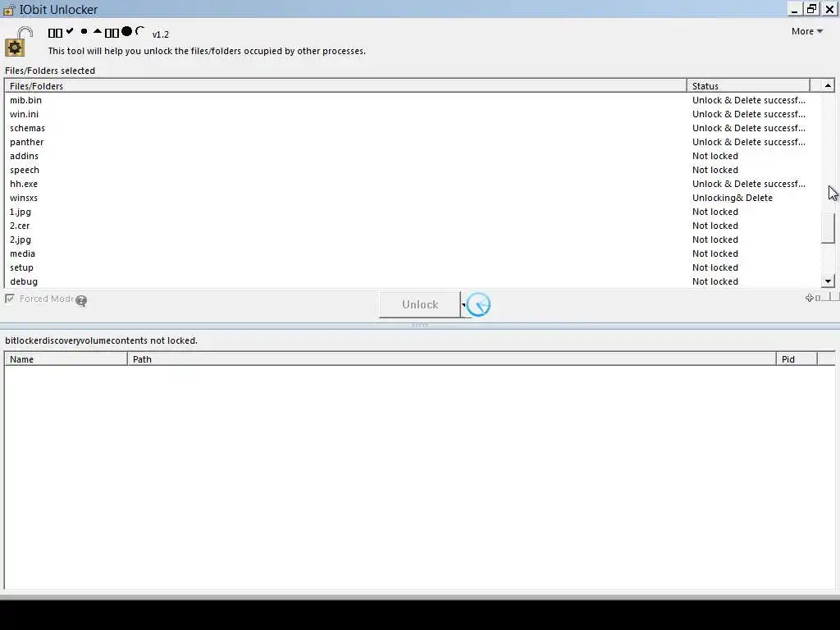
Task: Click the title bar lock icon
Action: pyautogui.click(x=8, y=10)
